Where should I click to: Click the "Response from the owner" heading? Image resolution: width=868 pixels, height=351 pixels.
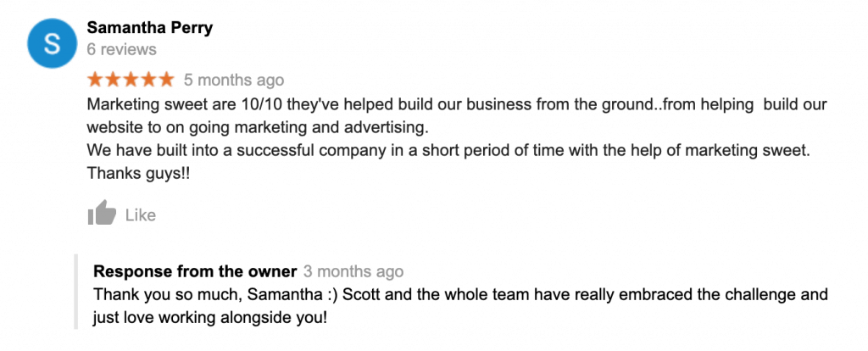195,272
